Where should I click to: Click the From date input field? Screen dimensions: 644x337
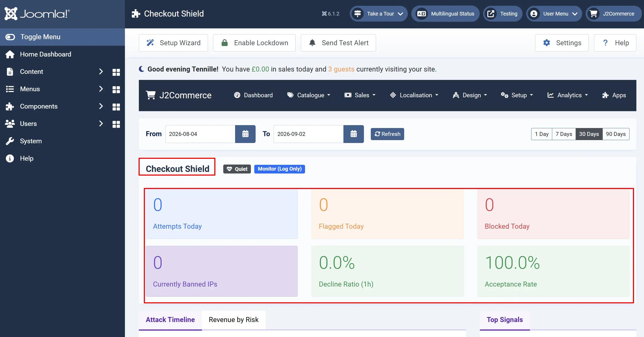200,134
